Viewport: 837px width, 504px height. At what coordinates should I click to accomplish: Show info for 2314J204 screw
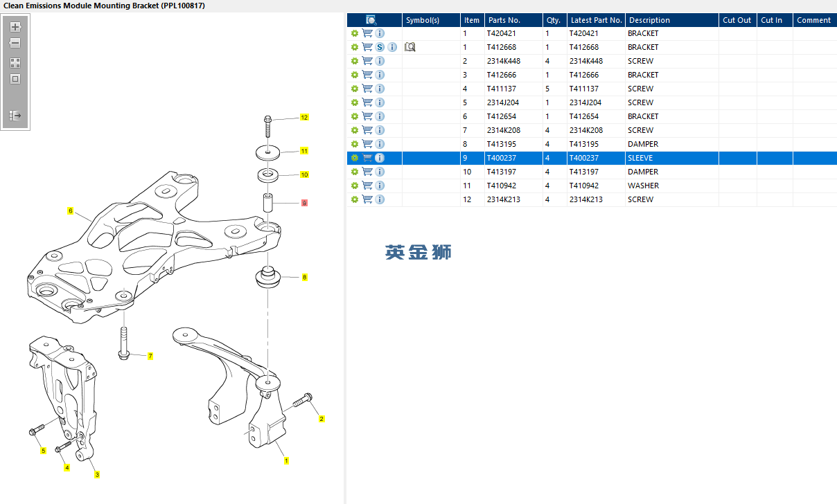click(380, 102)
